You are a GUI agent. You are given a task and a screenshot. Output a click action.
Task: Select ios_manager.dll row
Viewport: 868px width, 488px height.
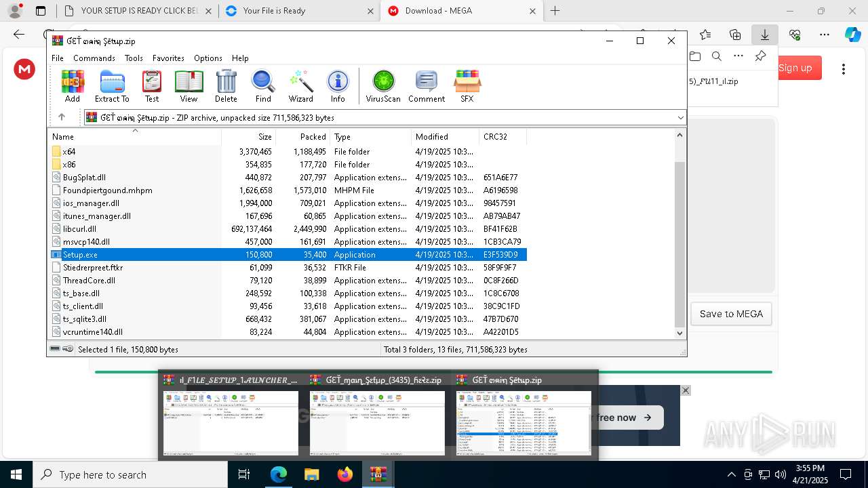[289, 203]
